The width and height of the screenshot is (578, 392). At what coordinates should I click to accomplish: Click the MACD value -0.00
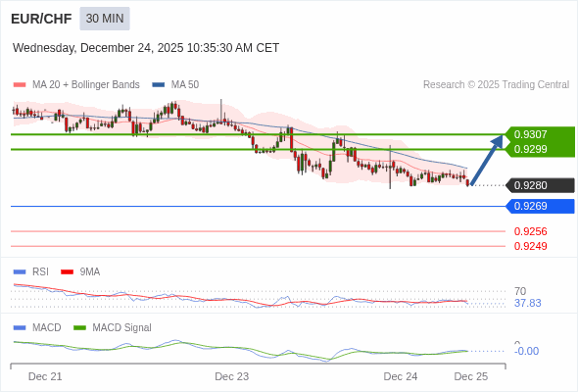tap(526, 351)
